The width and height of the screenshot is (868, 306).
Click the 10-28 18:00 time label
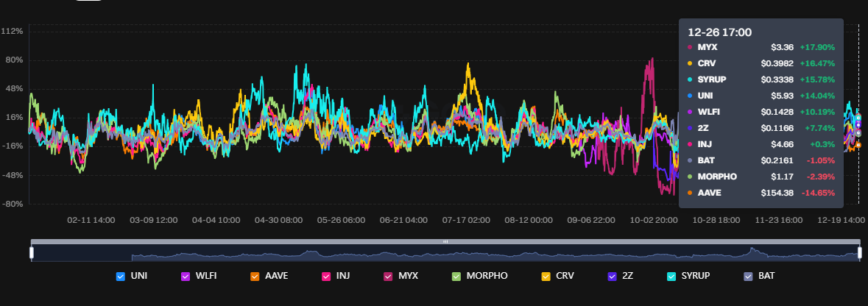pos(716,220)
